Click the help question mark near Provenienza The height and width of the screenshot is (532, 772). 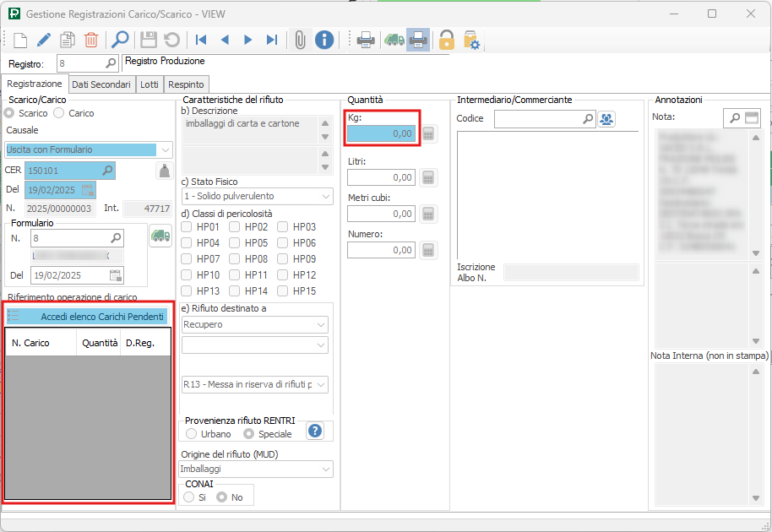click(x=315, y=432)
